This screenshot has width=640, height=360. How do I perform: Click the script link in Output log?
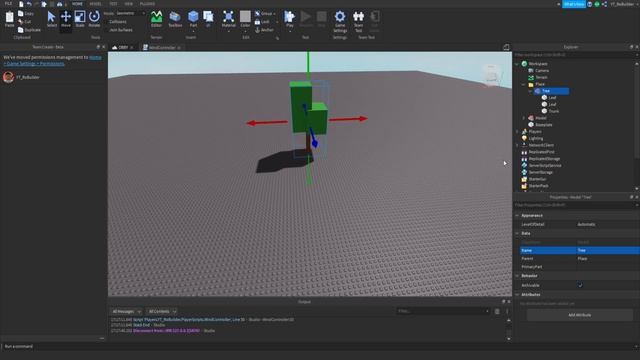pos(189,320)
